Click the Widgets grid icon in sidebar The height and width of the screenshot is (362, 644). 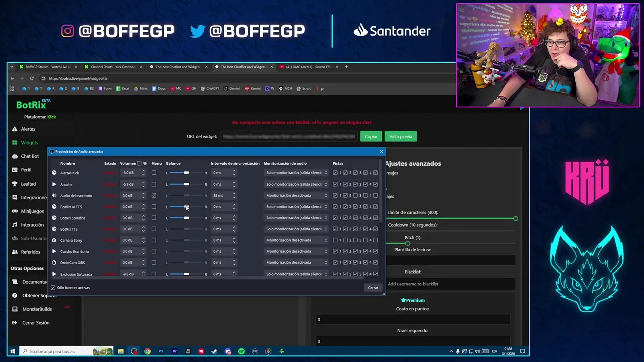click(15, 143)
